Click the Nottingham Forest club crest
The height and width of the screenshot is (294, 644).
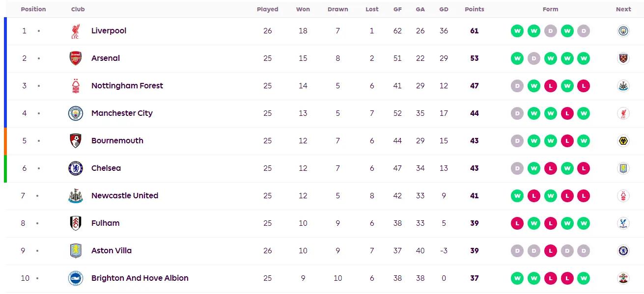click(x=75, y=86)
